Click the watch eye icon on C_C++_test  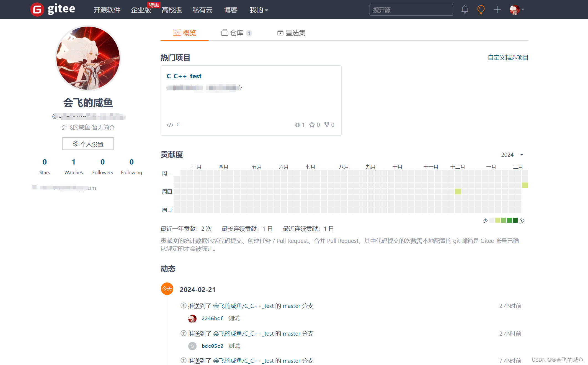pyautogui.click(x=297, y=125)
